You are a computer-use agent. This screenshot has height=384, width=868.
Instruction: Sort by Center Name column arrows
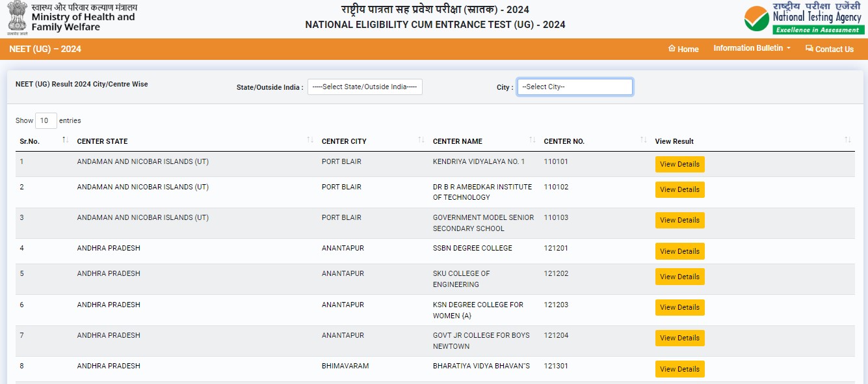tap(533, 141)
